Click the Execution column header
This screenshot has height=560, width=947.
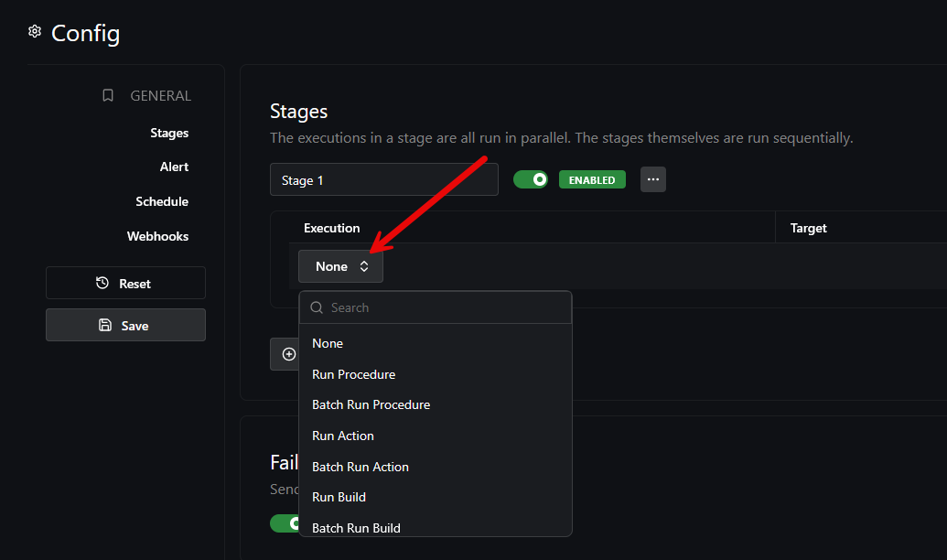[331, 228]
